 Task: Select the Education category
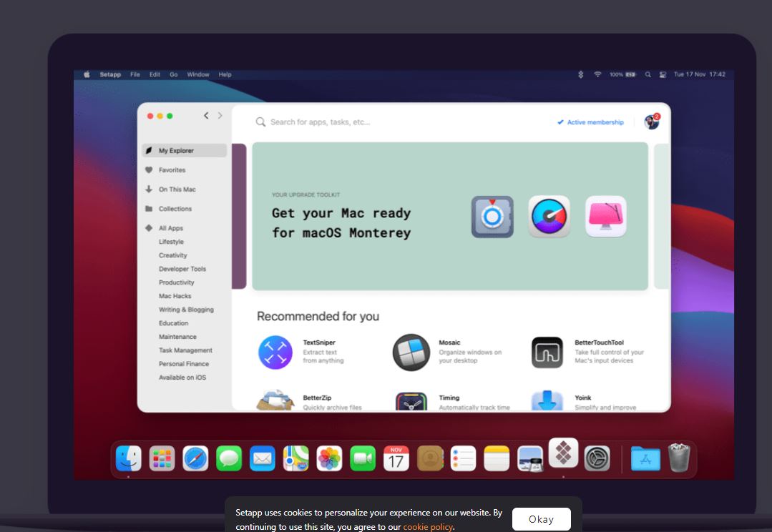pos(173,322)
